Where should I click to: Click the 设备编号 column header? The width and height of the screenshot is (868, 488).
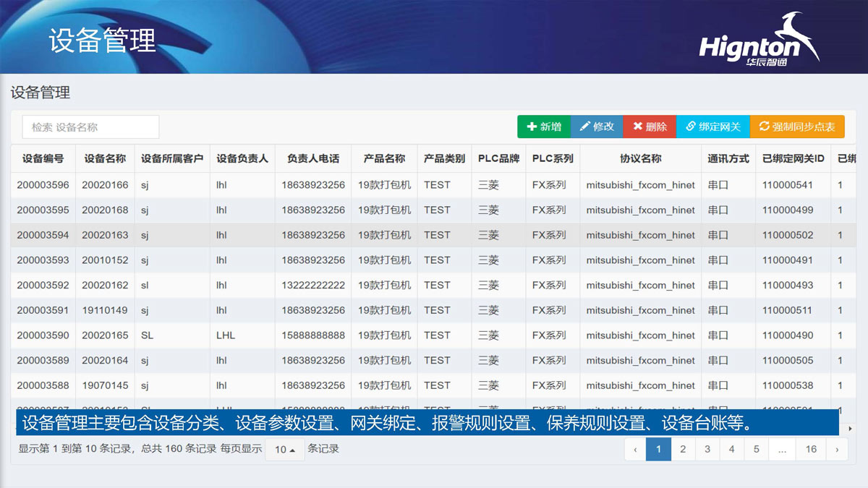(42, 158)
